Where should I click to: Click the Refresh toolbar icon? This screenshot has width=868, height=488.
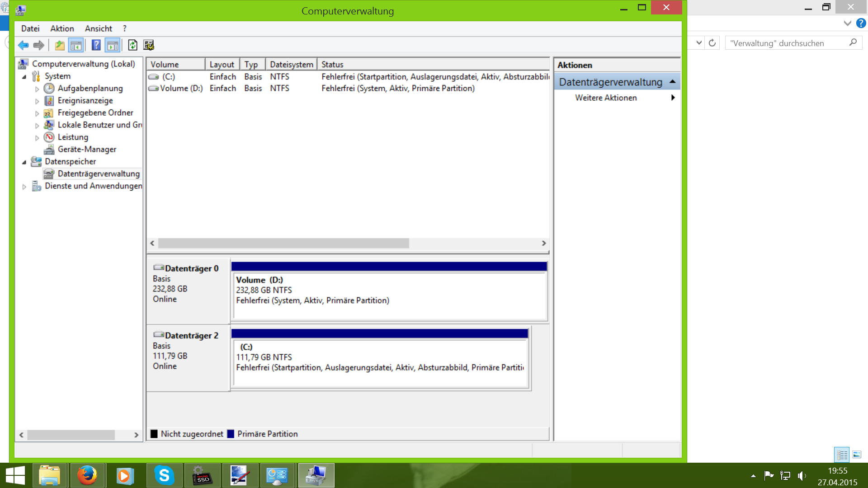point(132,45)
